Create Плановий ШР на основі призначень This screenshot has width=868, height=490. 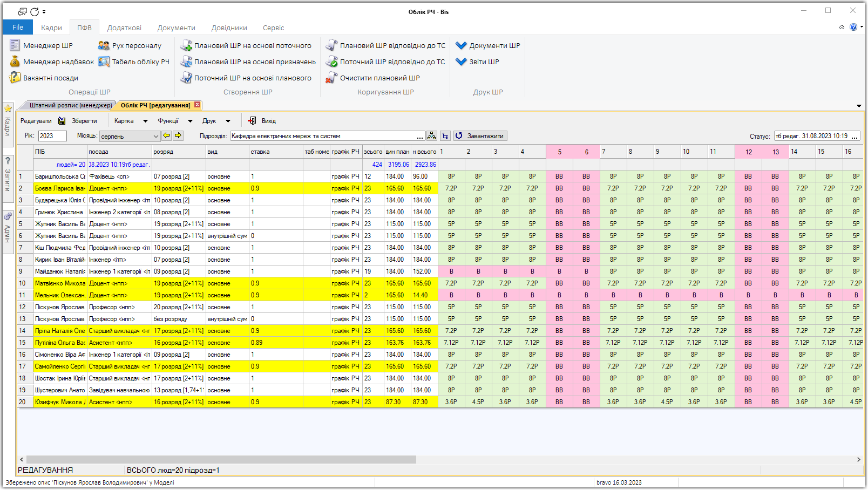[x=248, y=62]
